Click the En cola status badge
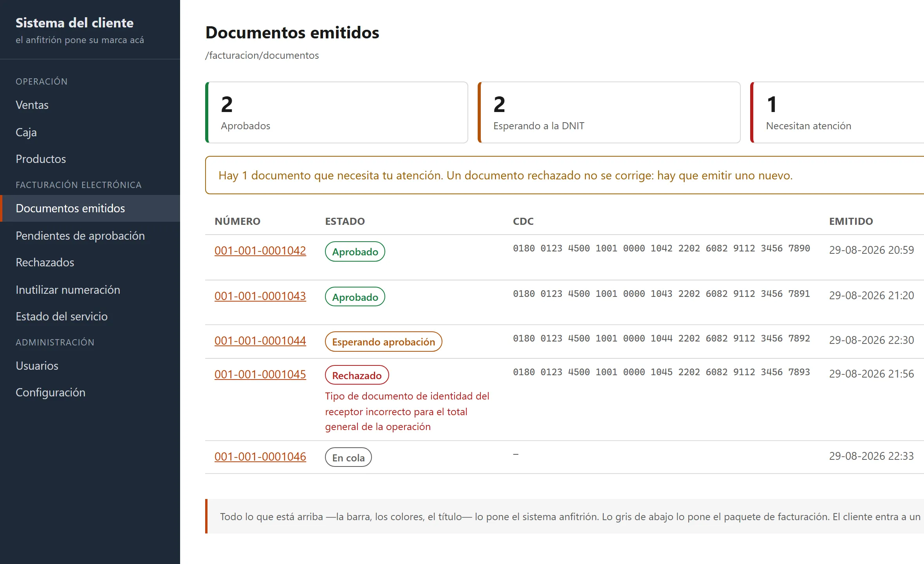924x564 pixels. (348, 457)
